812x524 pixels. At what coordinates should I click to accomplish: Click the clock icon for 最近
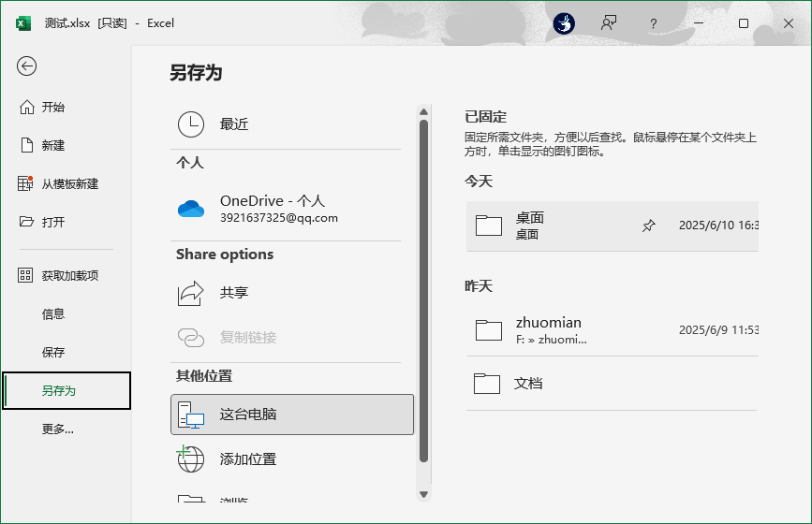click(191, 124)
